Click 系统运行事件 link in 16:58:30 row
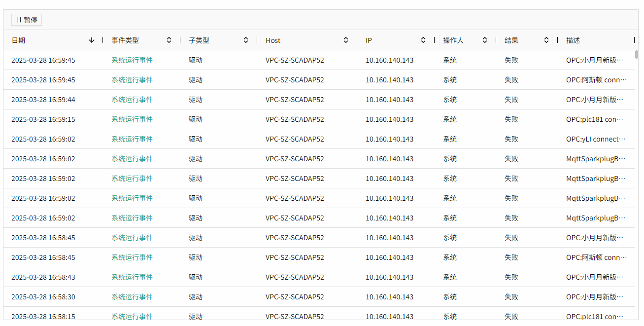 [x=132, y=297]
